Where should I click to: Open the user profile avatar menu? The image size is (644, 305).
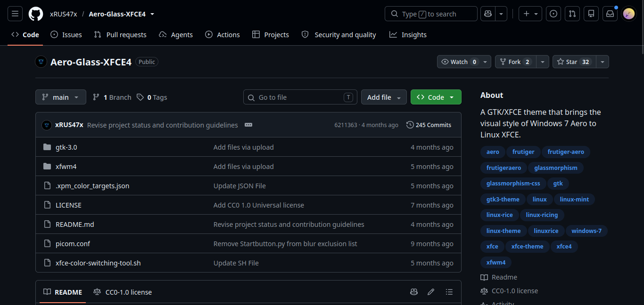pos(629,14)
